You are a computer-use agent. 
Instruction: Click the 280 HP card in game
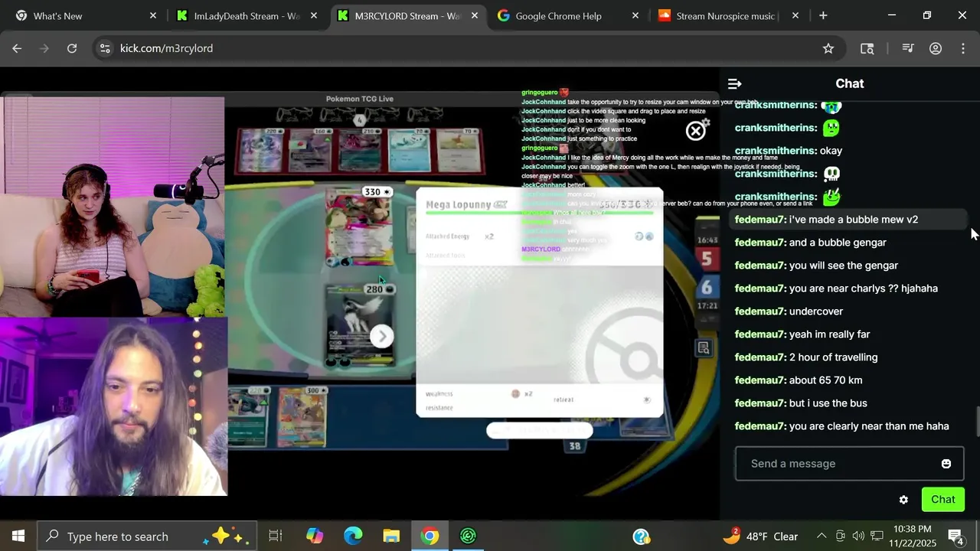359,325
